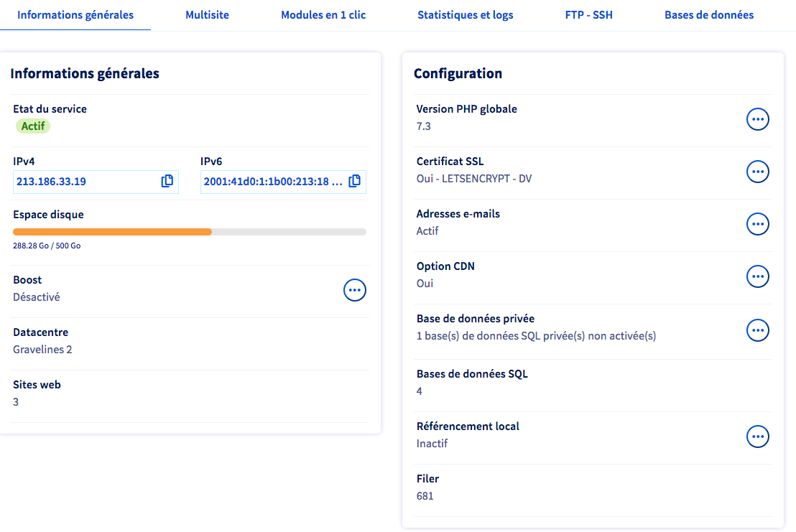Open Certificat SSL actions menu
796x532 pixels.
pos(758,172)
